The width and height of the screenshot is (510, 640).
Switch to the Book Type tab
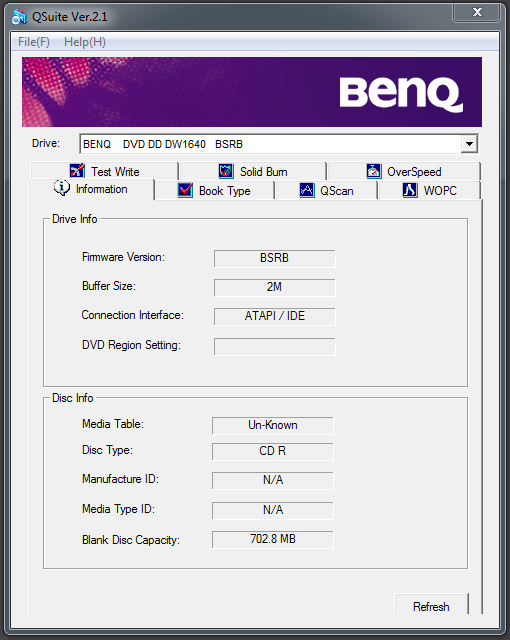214,191
